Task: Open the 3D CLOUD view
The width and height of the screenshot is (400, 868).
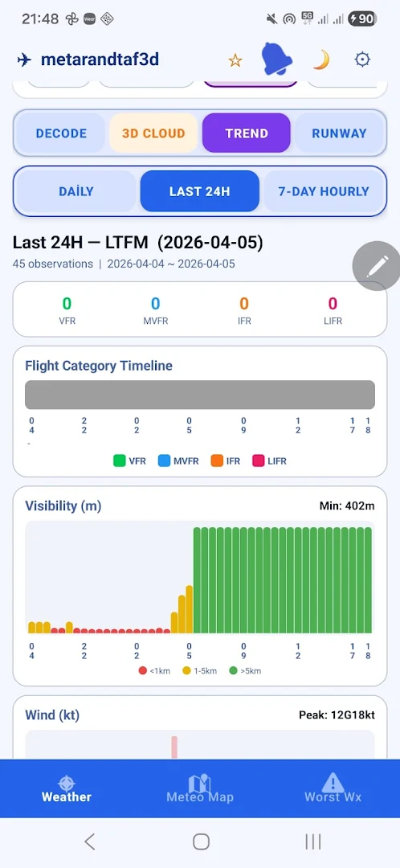Action: (x=153, y=133)
